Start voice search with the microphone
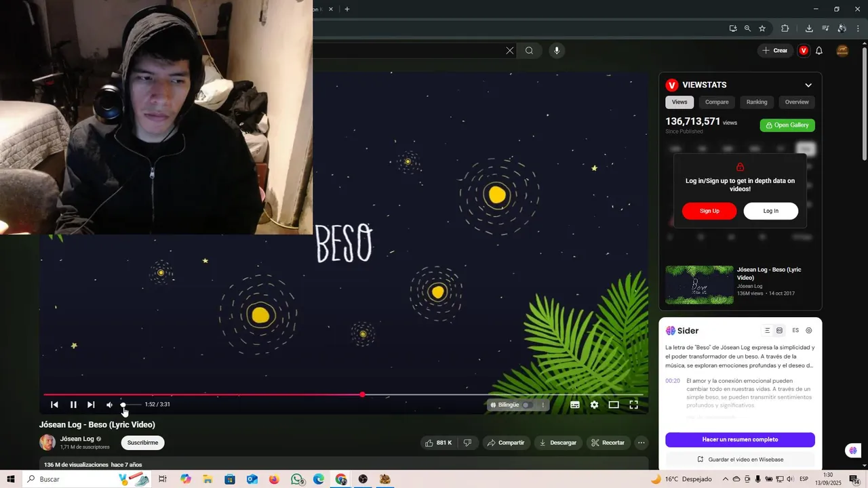 [x=557, y=50]
